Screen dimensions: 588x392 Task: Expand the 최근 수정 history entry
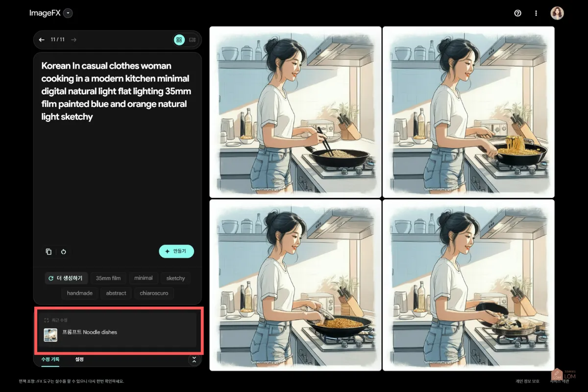[46, 320]
